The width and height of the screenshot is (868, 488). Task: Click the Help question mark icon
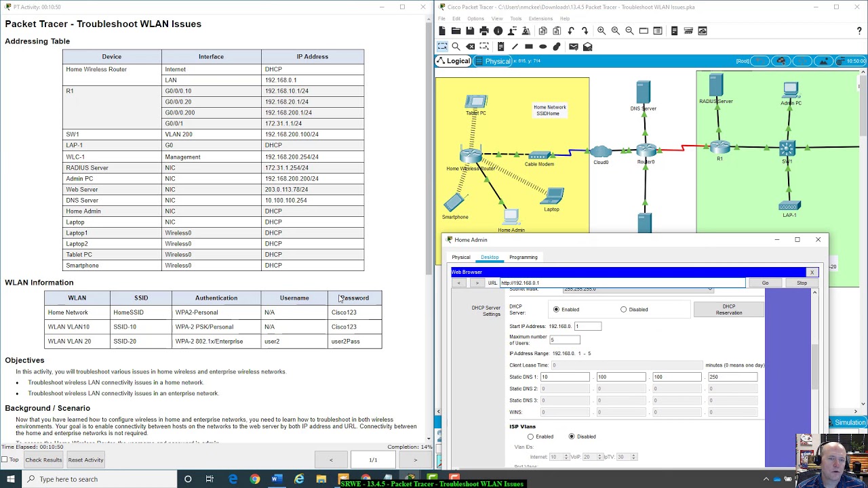[859, 30]
